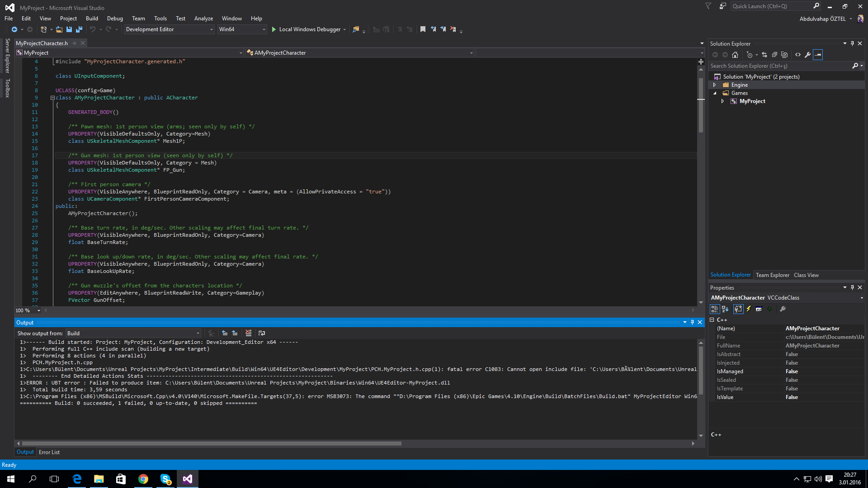Click the Home icon in Solution Explorer

(x=735, y=55)
